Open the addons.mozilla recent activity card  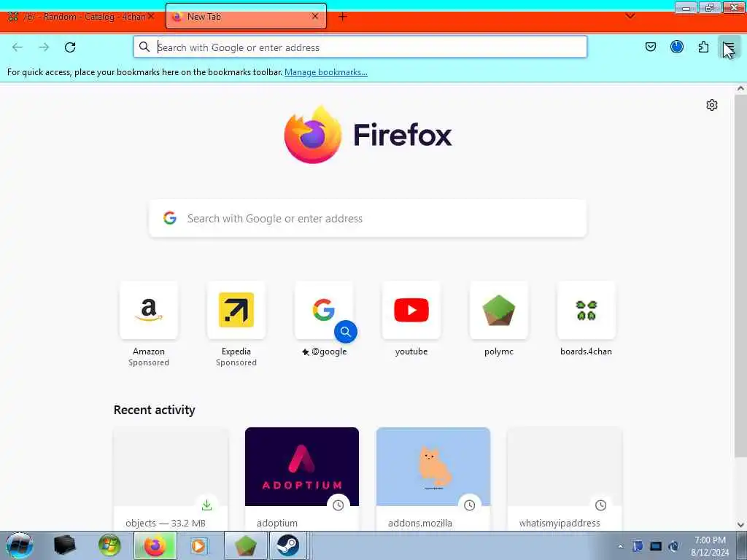pyautogui.click(x=433, y=478)
